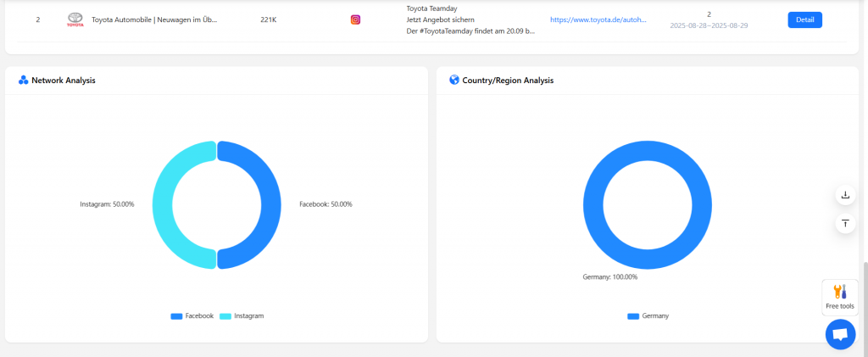Click the row number 2 cell
This screenshot has height=357, width=868.
[x=37, y=20]
